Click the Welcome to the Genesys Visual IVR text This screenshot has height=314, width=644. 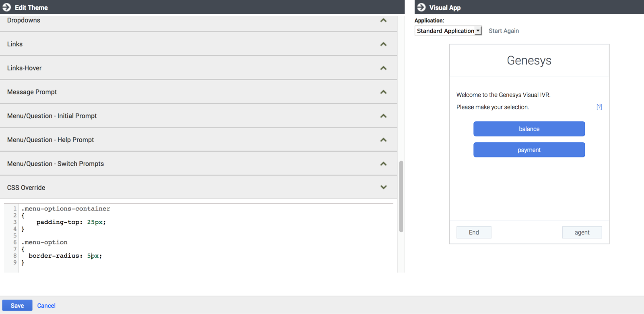click(x=503, y=95)
